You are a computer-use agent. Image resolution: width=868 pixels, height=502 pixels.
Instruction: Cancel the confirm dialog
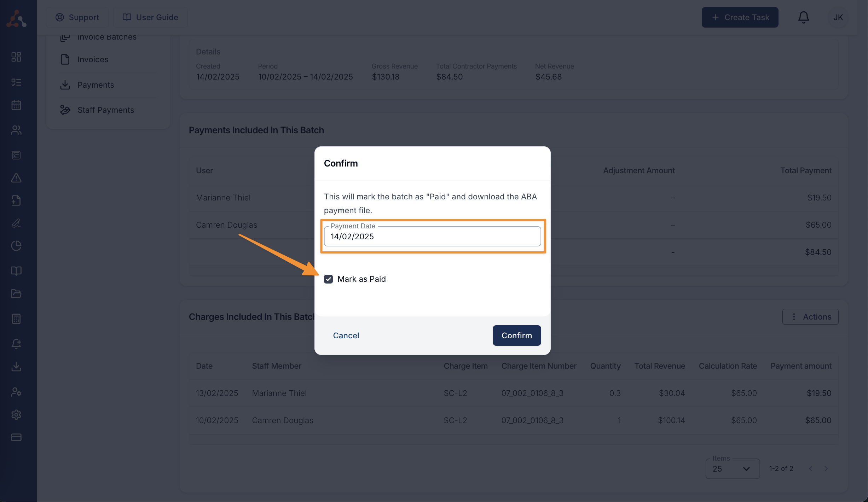point(346,335)
